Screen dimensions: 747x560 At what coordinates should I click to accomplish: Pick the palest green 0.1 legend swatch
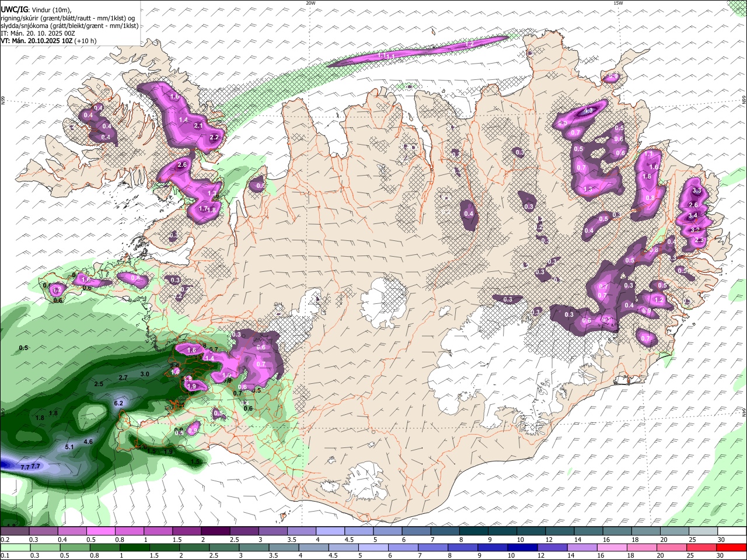click(15, 548)
